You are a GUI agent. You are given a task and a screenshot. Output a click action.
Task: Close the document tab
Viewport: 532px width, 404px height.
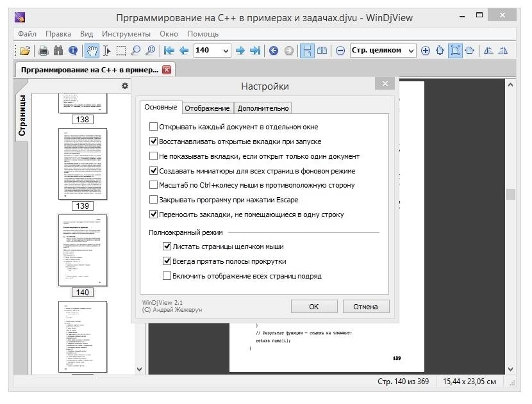[167, 70]
